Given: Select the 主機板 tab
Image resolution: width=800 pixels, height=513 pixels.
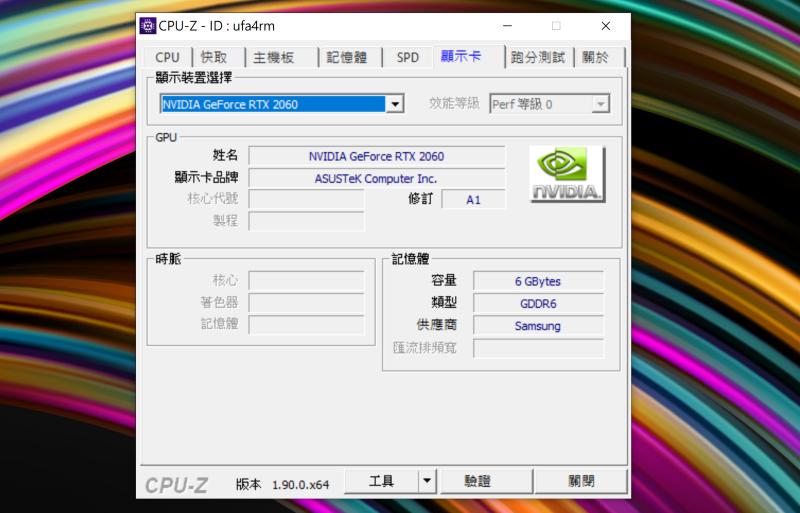Looking at the screenshot, I should (x=274, y=57).
